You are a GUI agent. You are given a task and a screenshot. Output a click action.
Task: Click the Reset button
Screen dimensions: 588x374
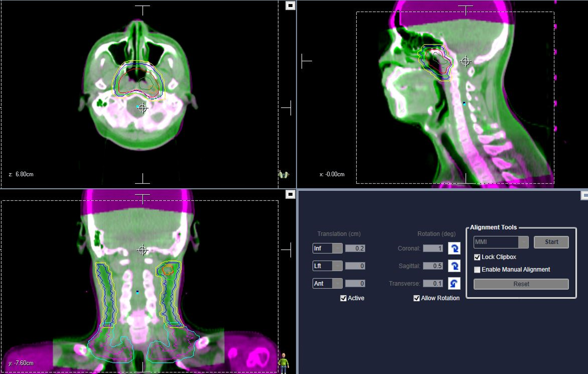coord(521,284)
